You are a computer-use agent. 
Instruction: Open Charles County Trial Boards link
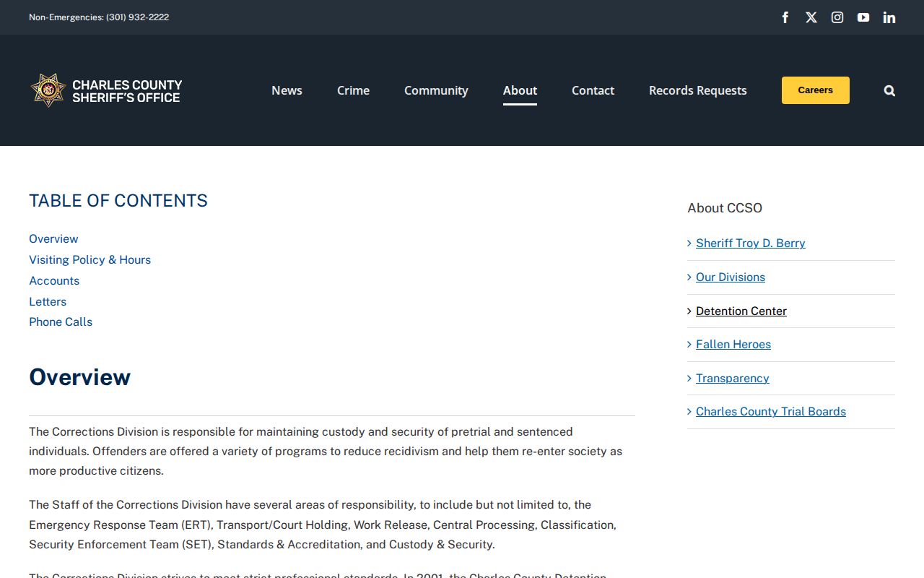(x=771, y=412)
